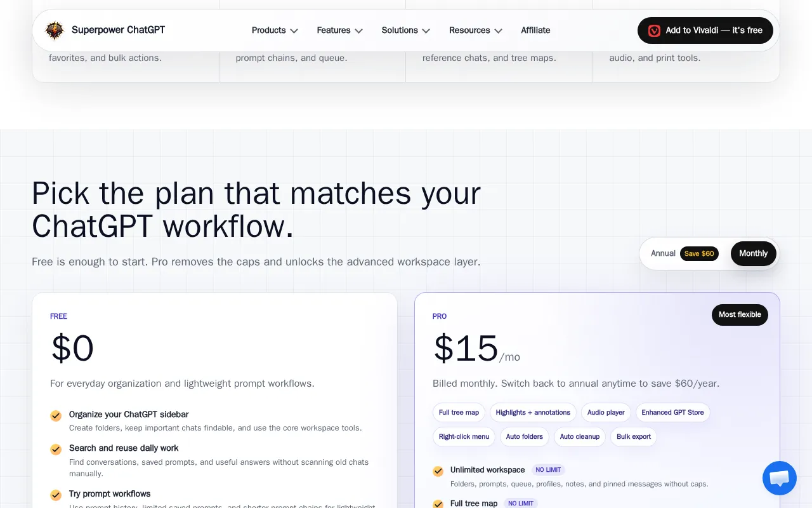This screenshot has height=508, width=812.
Task: Click the $15 price text
Action: (466, 349)
